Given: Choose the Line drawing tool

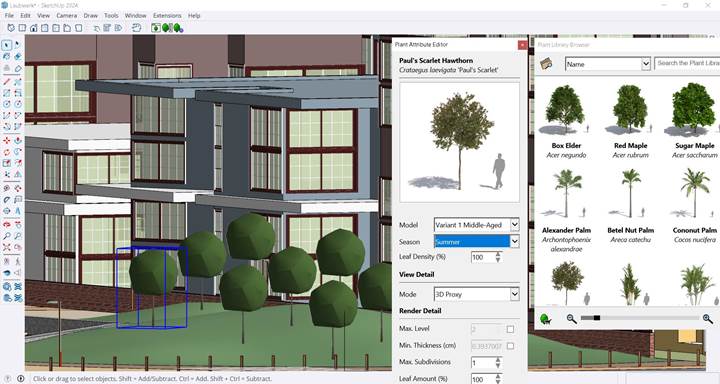Looking at the screenshot, I should 6,82.
